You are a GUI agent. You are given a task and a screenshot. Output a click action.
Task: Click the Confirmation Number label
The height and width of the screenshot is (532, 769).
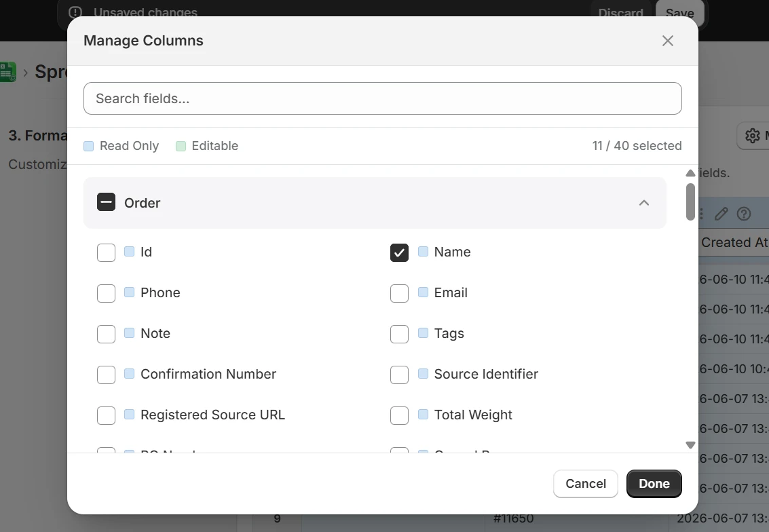coord(208,374)
